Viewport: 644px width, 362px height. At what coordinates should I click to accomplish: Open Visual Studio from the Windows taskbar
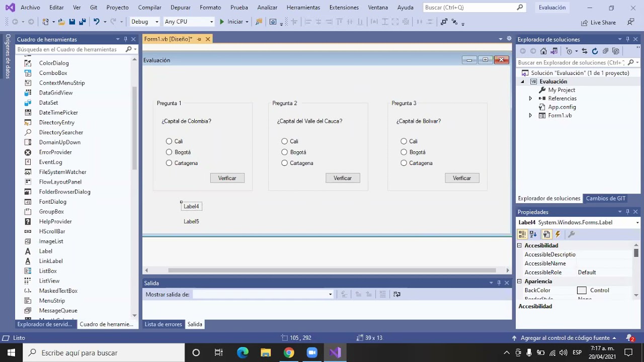335,352
